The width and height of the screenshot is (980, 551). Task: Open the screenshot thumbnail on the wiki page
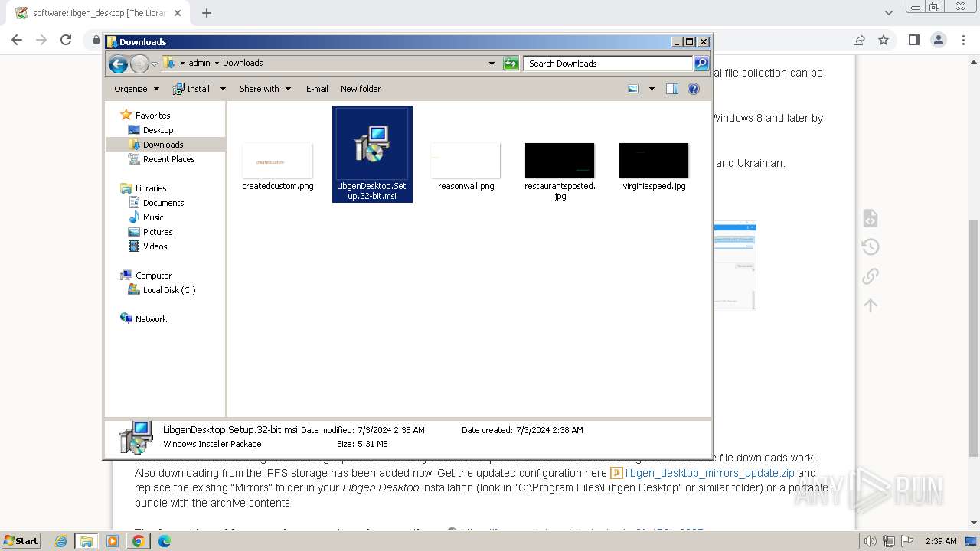click(x=735, y=266)
